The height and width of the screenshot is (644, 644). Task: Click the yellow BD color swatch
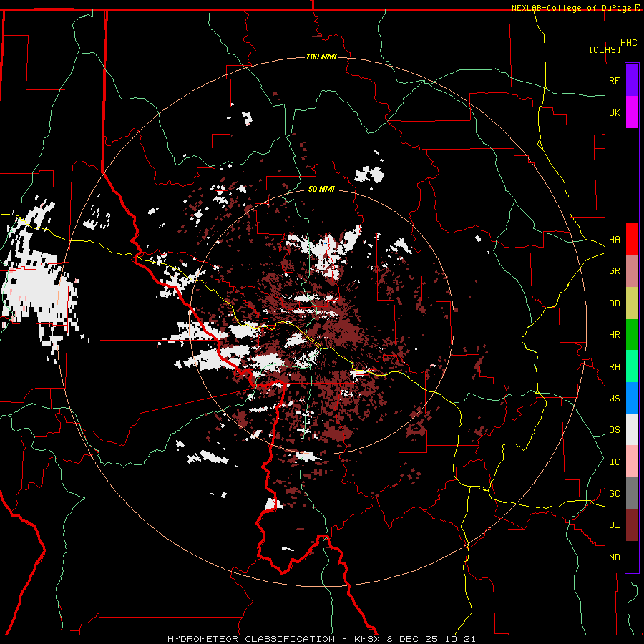(632, 303)
